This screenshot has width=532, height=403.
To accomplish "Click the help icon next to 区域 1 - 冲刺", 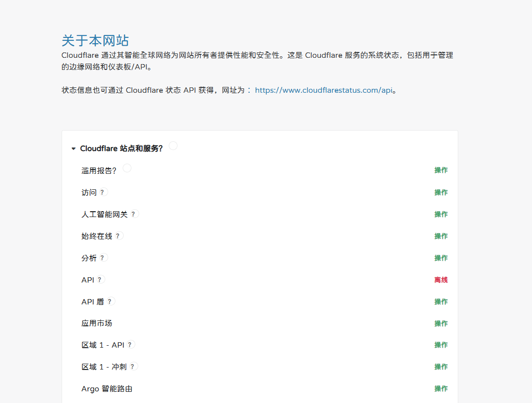I will pos(132,367).
